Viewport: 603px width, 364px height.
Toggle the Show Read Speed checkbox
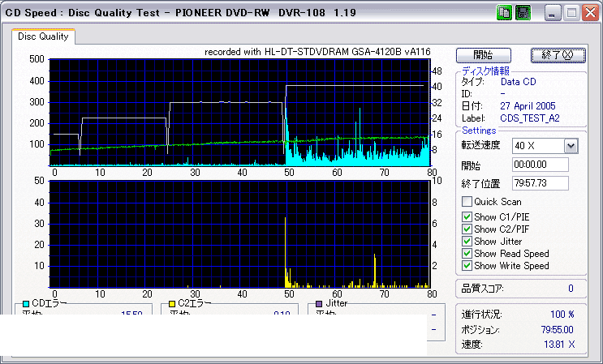coord(467,254)
